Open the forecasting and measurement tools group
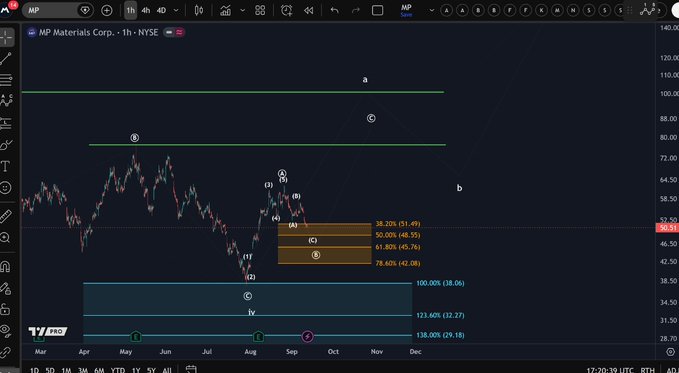Screen dimensions: 679x373 tap(6, 123)
